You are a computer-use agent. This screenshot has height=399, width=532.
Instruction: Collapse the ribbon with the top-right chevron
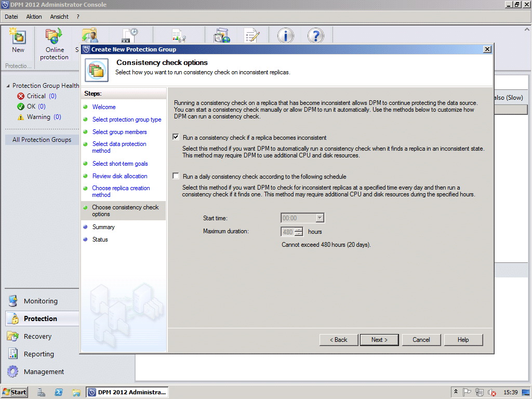click(x=527, y=30)
